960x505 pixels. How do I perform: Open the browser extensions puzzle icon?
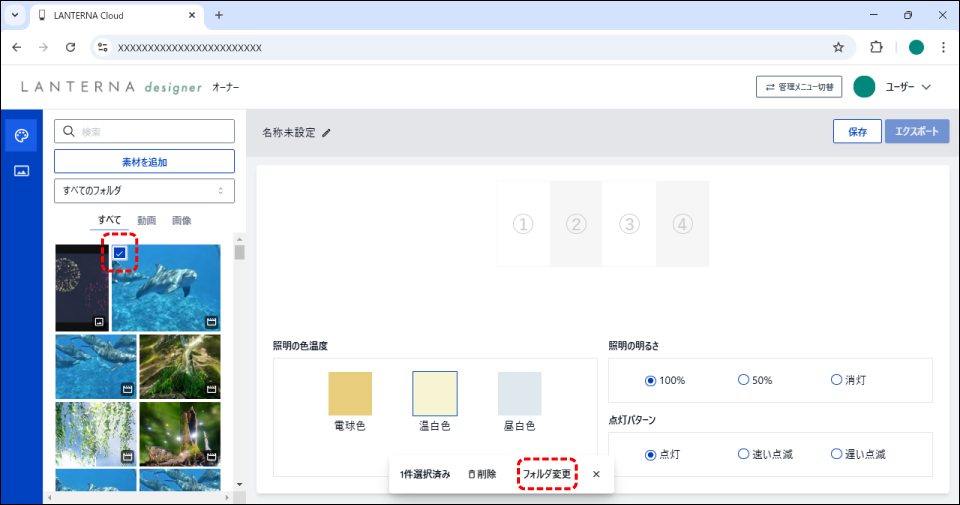[877, 47]
